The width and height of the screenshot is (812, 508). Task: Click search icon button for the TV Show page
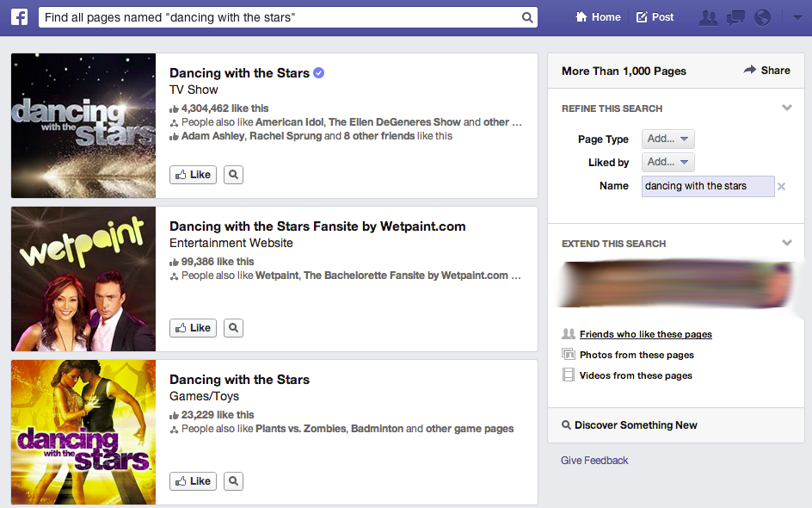pos(234,175)
